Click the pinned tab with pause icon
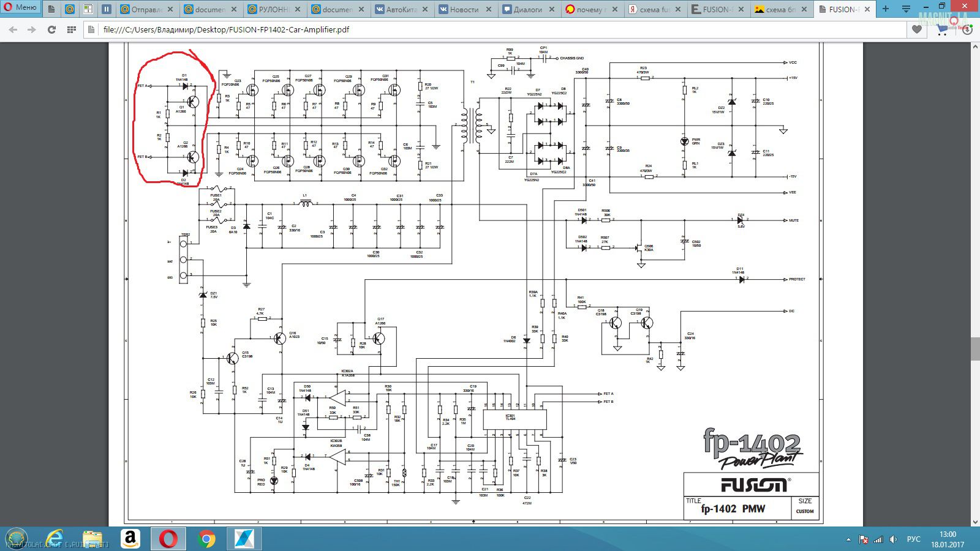Image resolution: width=980 pixels, height=551 pixels. point(106,9)
